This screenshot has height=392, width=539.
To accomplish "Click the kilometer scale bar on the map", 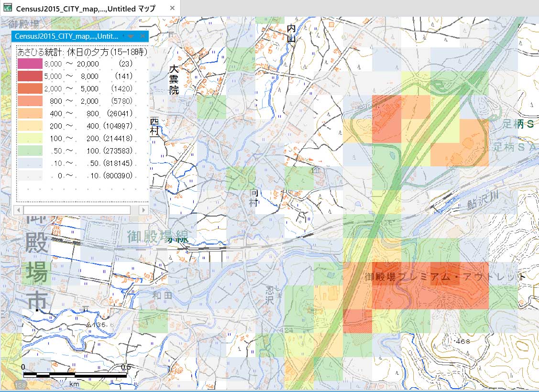I will (x=75, y=375).
